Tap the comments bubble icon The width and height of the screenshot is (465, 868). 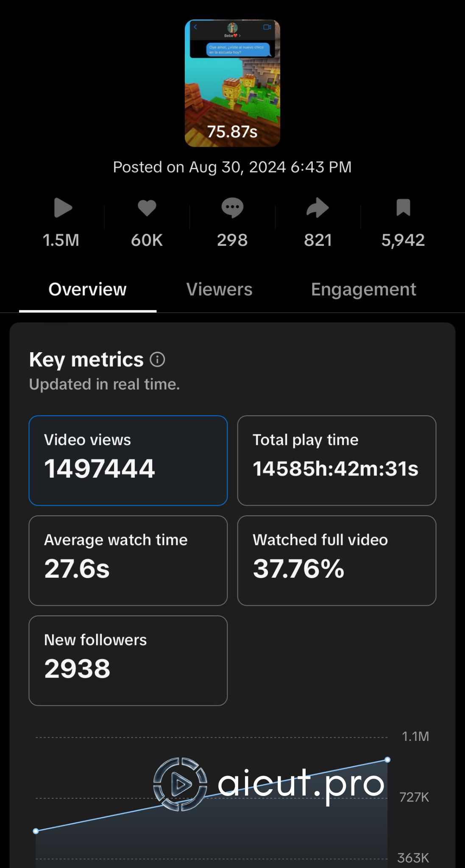[x=232, y=208]
